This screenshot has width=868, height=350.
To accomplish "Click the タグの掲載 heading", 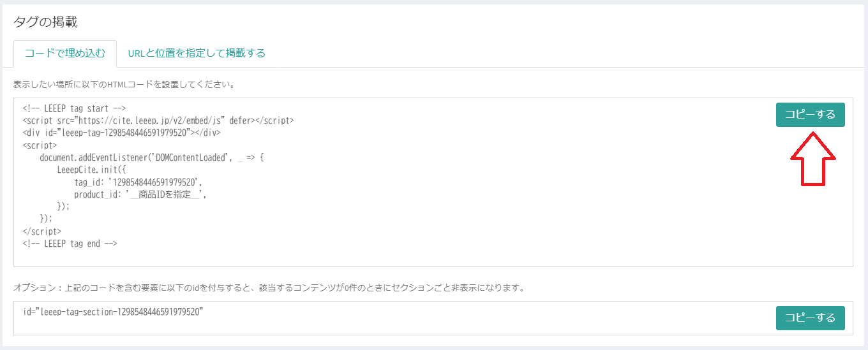I will tap(45, 22).
